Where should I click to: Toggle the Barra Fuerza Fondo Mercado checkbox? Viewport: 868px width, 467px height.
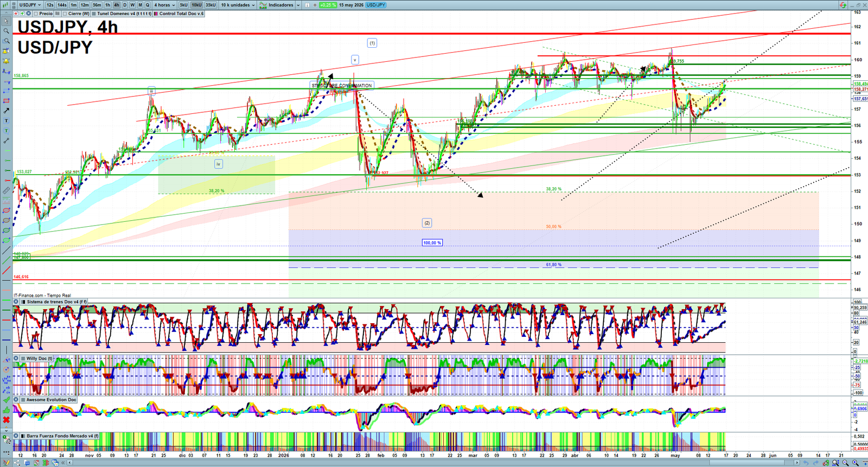click(x=23, y=436)
